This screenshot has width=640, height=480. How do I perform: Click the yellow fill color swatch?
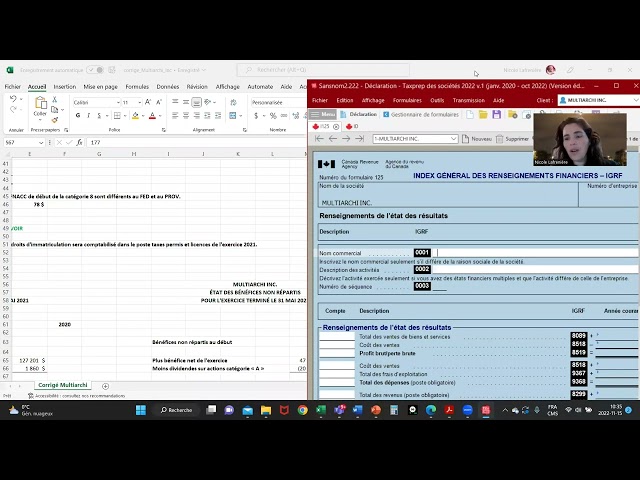click(x=136, y=116)
